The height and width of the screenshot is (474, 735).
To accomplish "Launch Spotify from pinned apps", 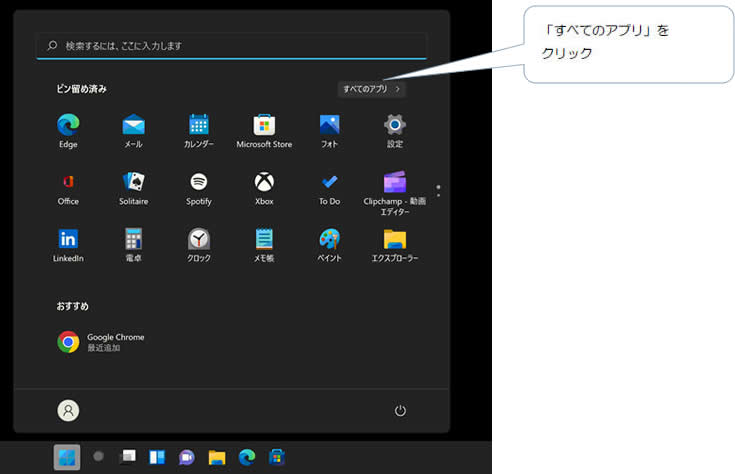I will 199,188.
